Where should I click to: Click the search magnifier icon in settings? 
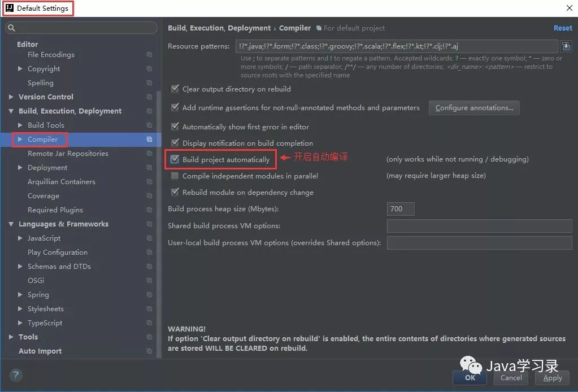11,28
